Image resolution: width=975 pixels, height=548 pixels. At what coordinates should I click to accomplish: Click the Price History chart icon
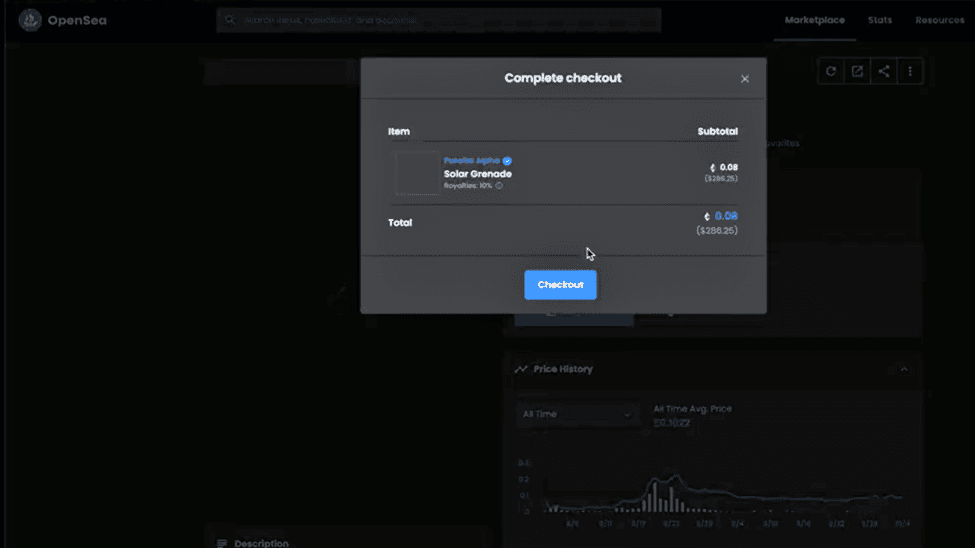point(521,369)
